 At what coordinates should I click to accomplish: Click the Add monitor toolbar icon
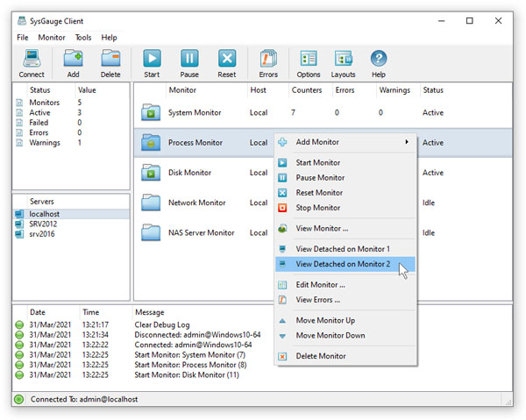tap(73, 59)
